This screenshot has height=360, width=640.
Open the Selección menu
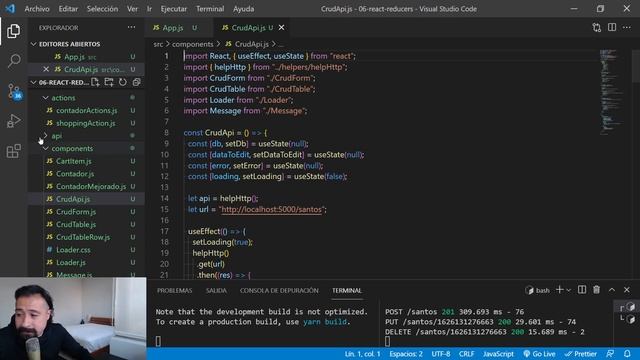pyautogui.click(x=102, y=9)
